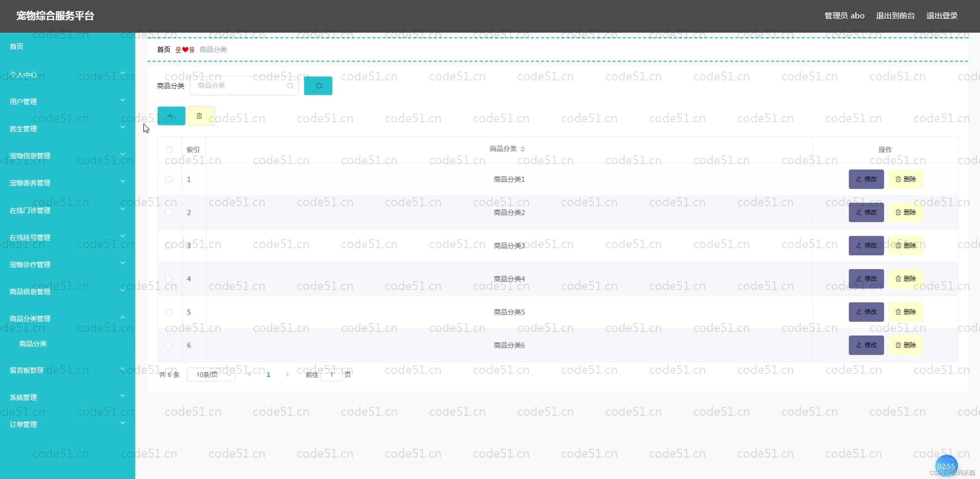Viewport: 980px width, 479px height.
Task: Click the 删除 delete button for 商品分类6
Action: pos(905,345)
